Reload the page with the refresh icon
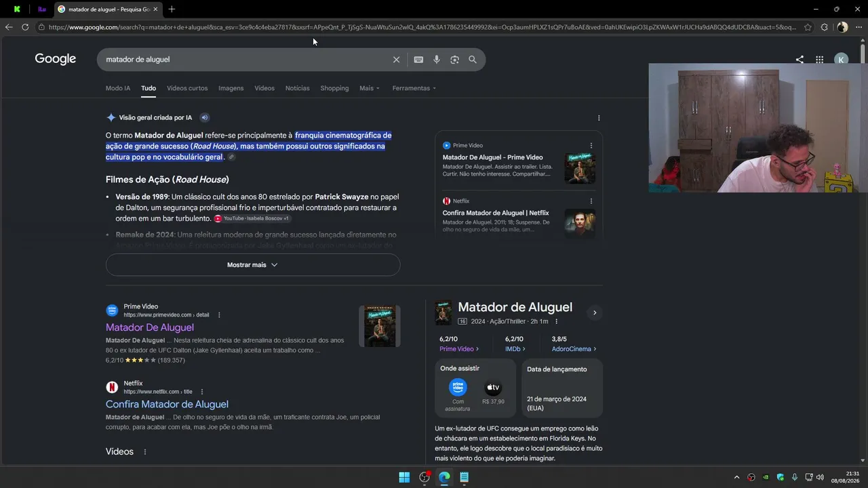Screen dimensions: 868x488 [x=25, y=27]
